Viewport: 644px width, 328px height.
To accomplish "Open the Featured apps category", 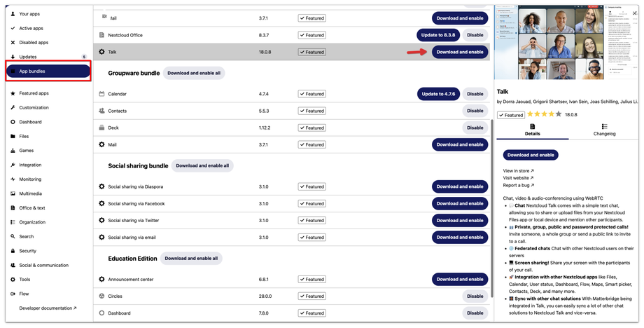I will [x=34, y=93].
